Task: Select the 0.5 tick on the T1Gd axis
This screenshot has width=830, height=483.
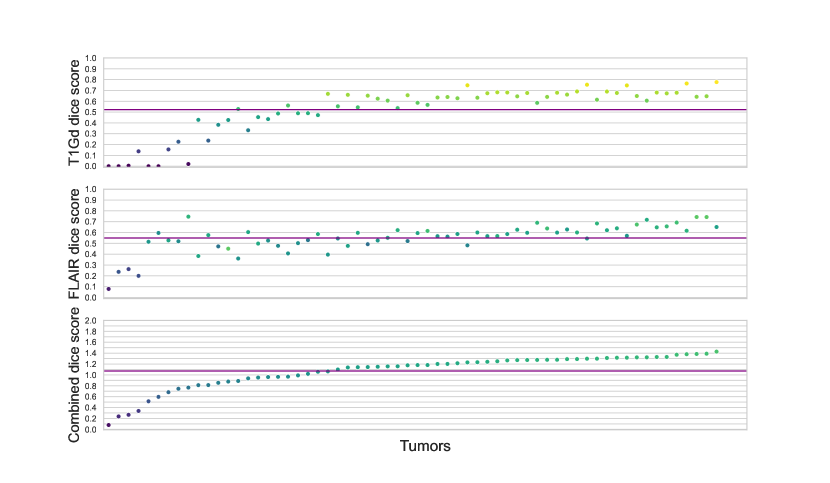Action: [x=91, y=112]
